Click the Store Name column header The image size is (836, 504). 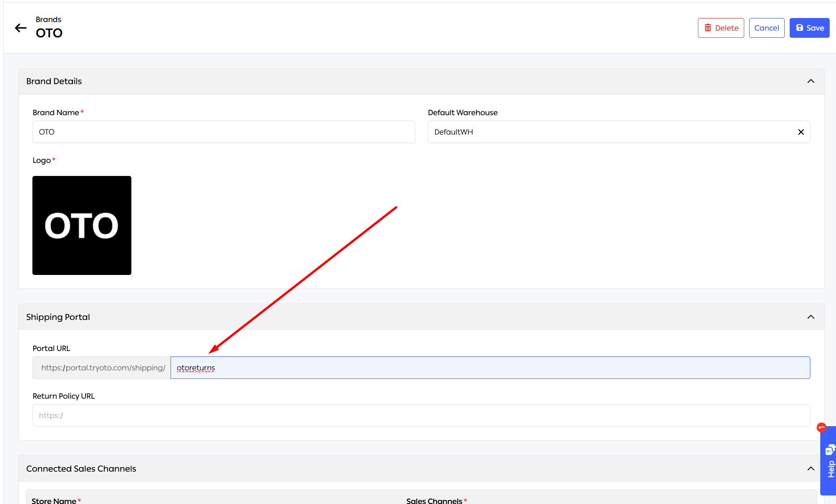click(54, 500)
